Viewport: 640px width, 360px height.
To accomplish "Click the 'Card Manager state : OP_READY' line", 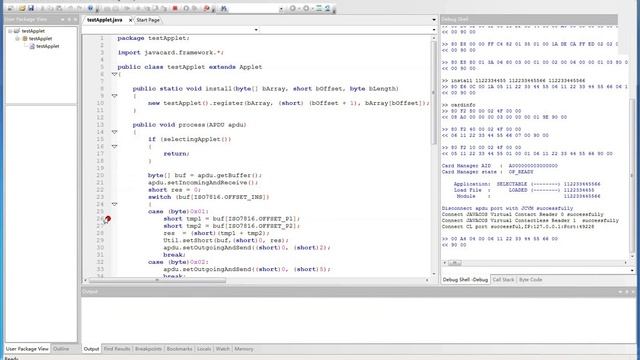I will pos(488,172).
